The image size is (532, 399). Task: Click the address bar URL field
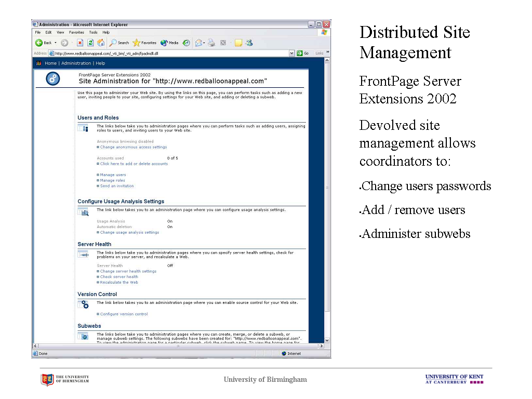pyautogui.click(x=171, y=54)
